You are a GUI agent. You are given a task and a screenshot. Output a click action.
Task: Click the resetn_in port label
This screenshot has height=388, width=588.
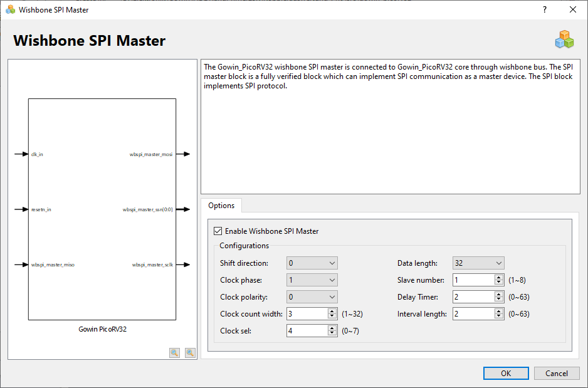coord(41,209)
